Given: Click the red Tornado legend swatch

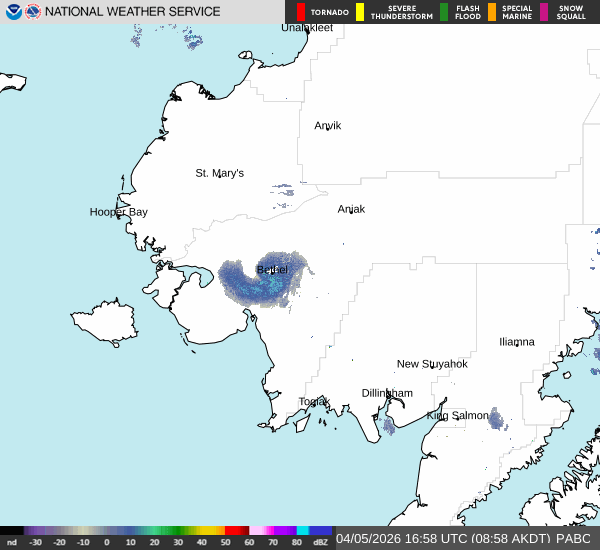Looking at the screenshot, I should tap(301, 12).
